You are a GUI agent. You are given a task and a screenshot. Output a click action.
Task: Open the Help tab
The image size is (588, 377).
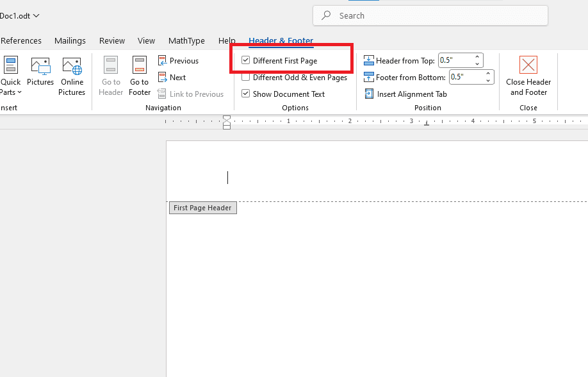227,40
